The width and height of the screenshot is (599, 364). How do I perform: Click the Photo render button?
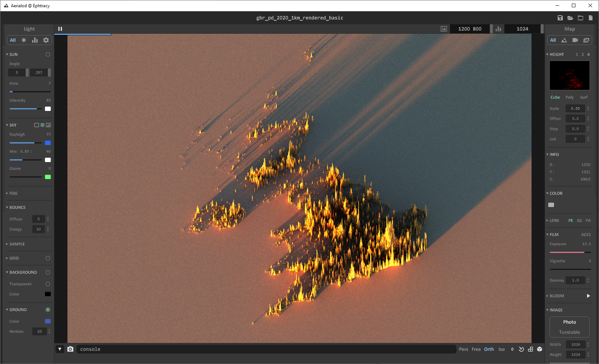(569, 322)
